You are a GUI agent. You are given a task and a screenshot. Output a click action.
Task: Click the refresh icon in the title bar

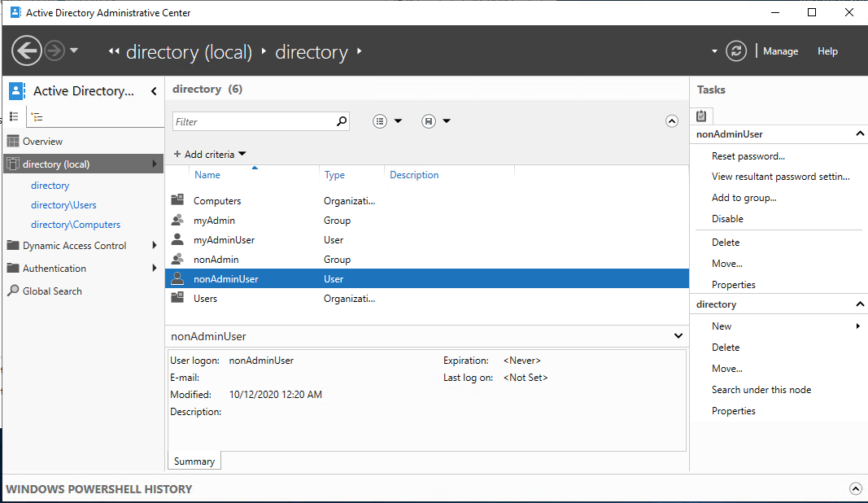tap(735, 50)
